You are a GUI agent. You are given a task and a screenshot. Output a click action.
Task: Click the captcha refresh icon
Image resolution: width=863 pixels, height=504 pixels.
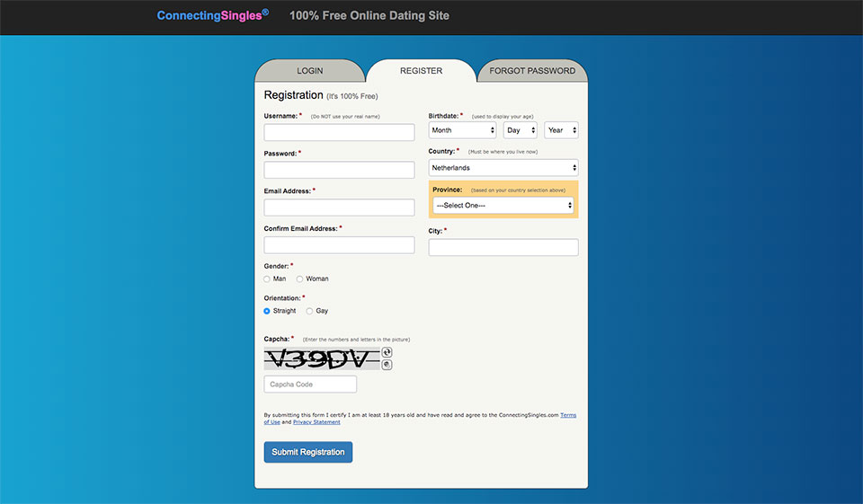[x=387, y=352]
